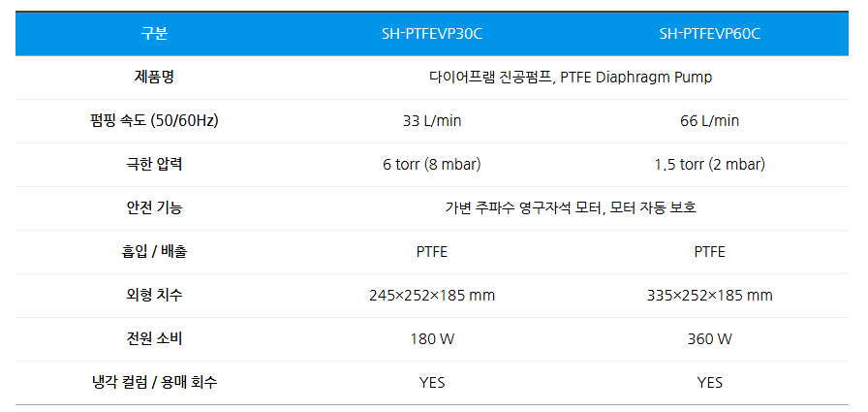Click the 흡입 / 배출 row label
The image size is (868, 412).
pos(154,252)
